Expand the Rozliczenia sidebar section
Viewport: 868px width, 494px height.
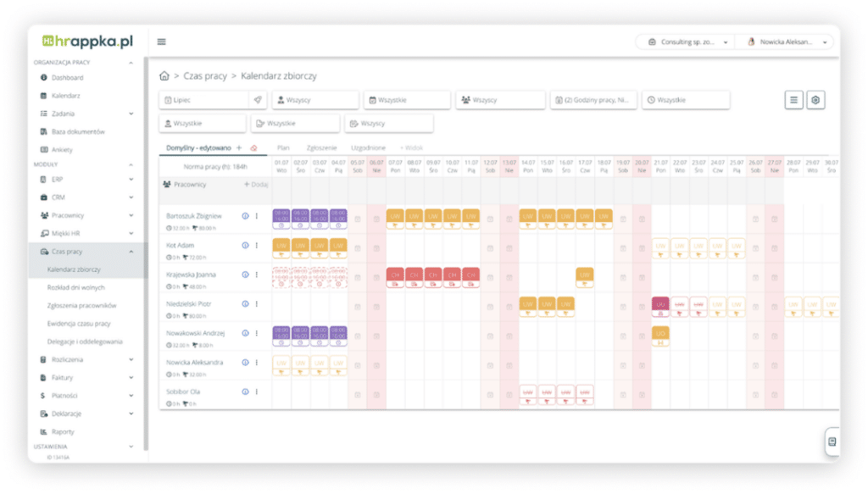click(x=86, y=359)
